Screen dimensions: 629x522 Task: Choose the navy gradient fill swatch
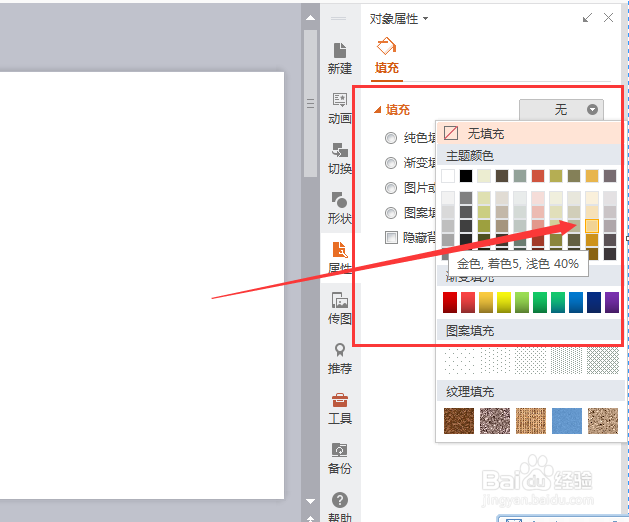pyautogui.click(x=594, y=302)
